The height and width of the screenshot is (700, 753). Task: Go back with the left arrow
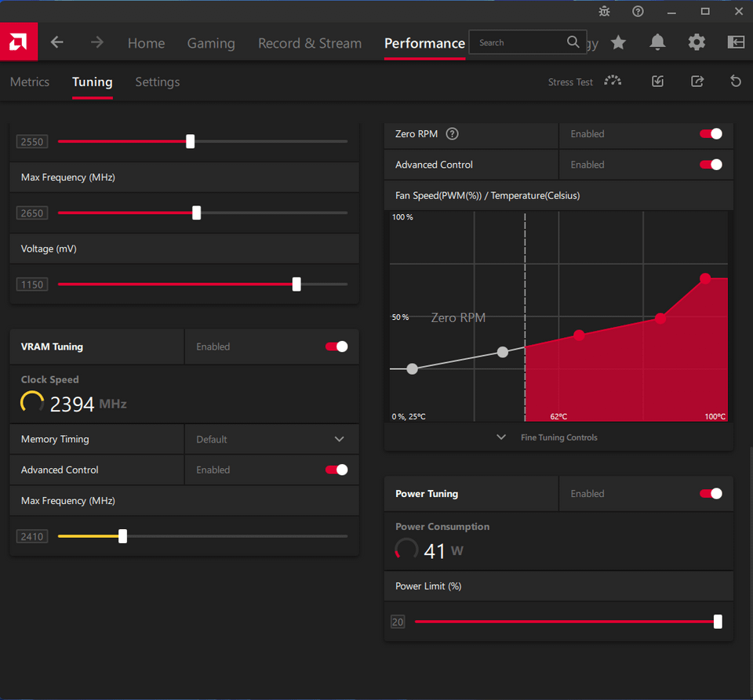57,42
